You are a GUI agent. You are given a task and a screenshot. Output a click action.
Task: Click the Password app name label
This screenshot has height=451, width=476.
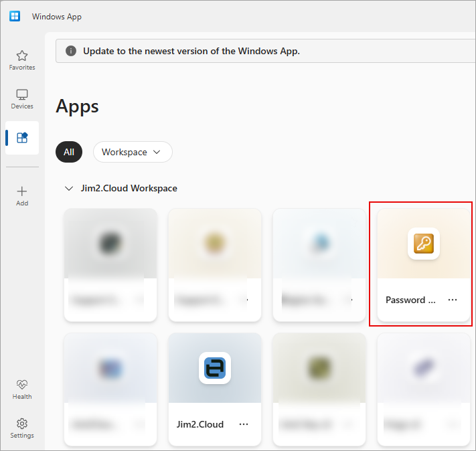410,300
